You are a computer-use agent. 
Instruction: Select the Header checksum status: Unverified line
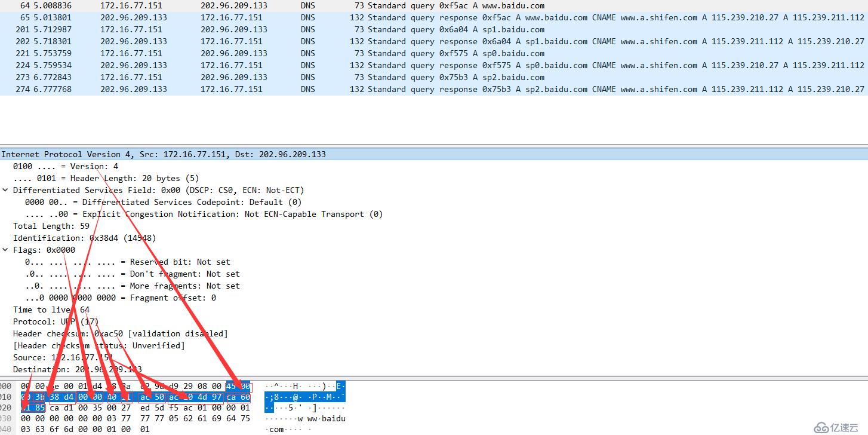(x=99, y=345)
